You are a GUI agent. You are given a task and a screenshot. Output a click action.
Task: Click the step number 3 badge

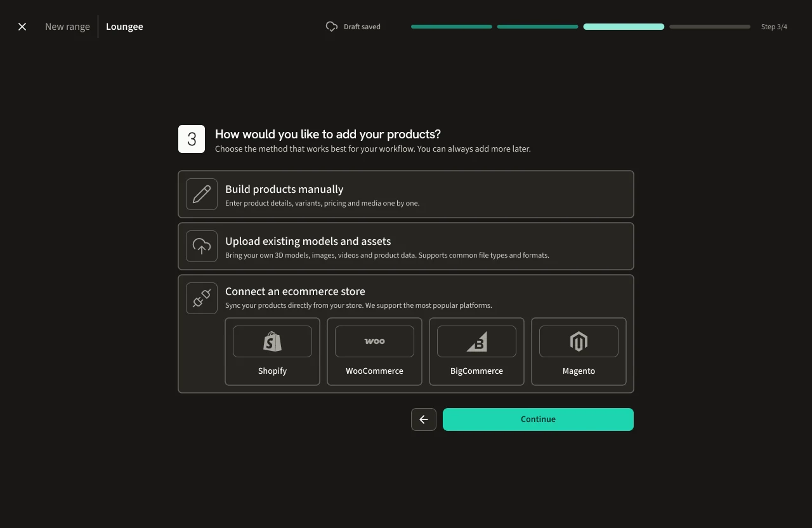192,139
